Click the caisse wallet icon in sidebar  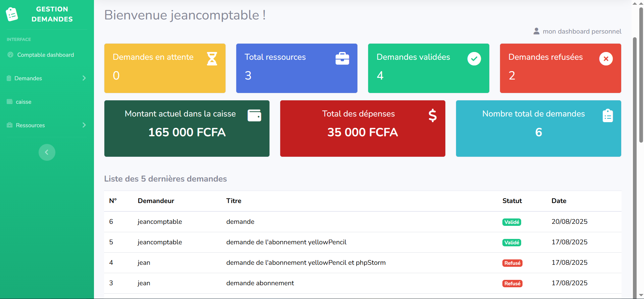pos(10,102)
